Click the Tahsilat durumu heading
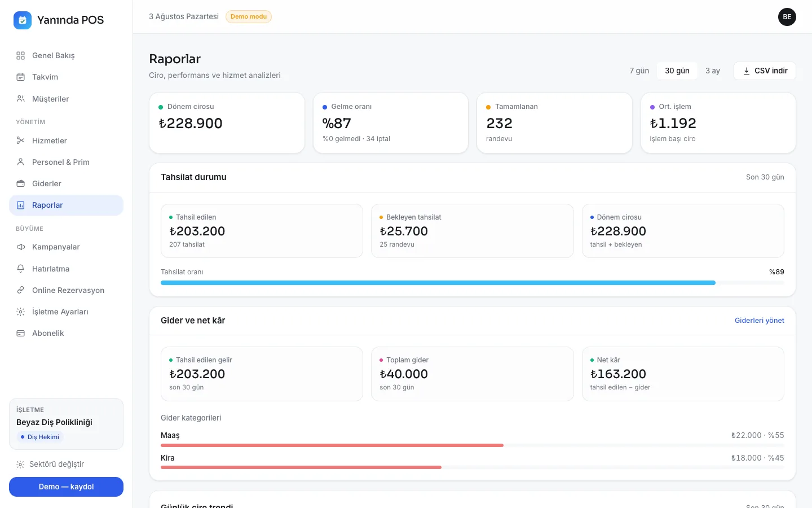Viewport: 812px width, 508px height. point(193,177)
